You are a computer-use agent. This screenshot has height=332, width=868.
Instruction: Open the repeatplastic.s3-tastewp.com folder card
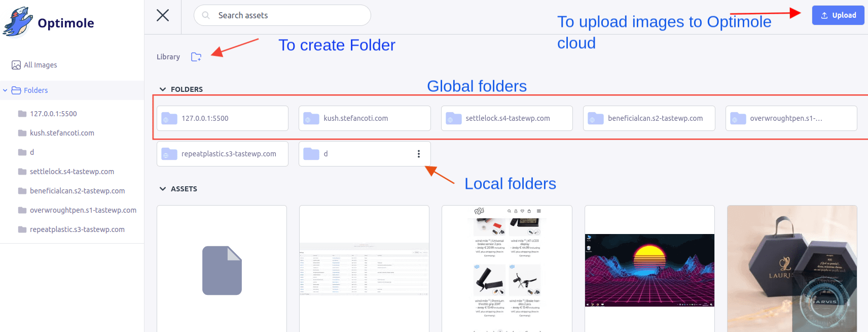(222, 154)
